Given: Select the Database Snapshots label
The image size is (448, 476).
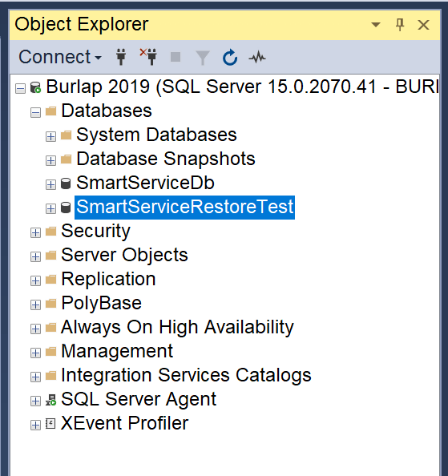Looking at the screenshot, I should pyautogui.click(x=166, y=159).
